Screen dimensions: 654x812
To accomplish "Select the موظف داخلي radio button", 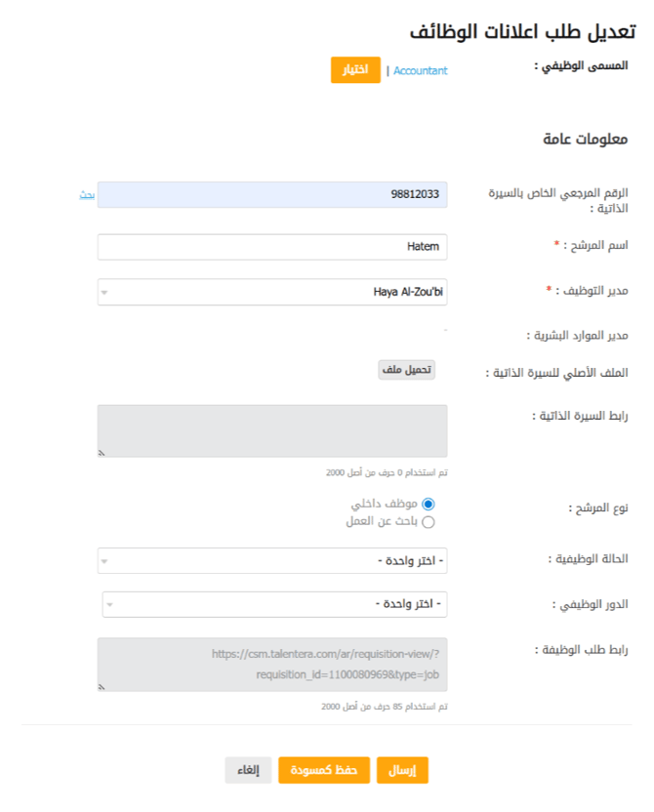I will click(x=428, y=504).
